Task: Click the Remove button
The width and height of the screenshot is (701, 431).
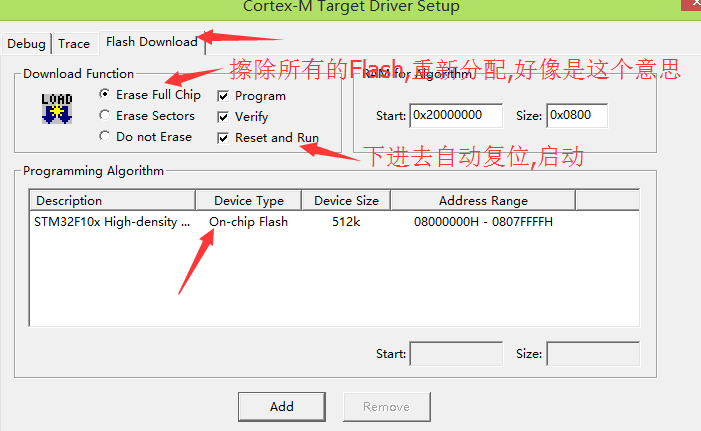Action: (387, 407)
